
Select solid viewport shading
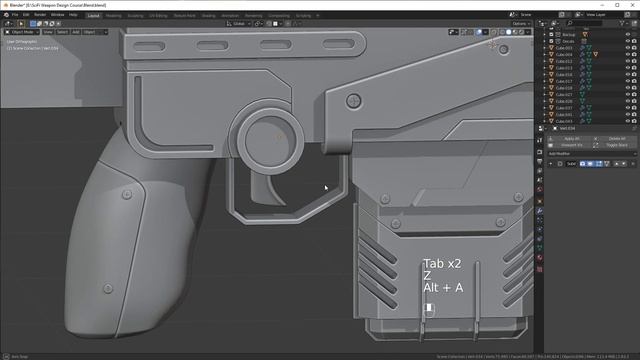click(509, 32)
